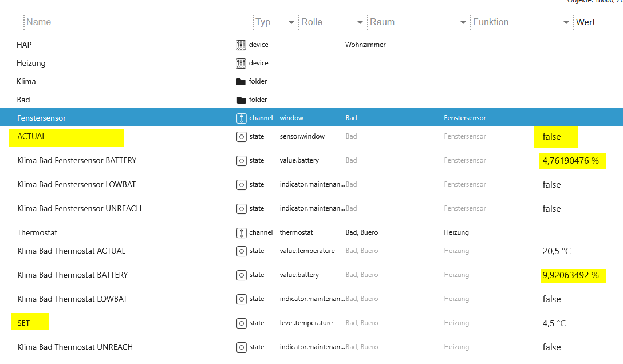623x364 pixels.
Task: Open the Typ filter dropdown
Action: pos(291,22)
